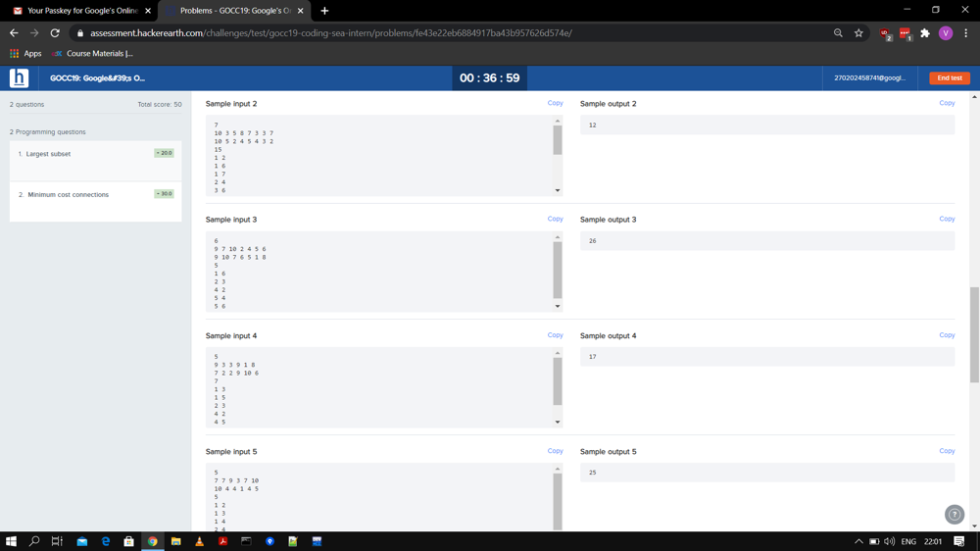
Task: Copy Sample input 4
Action: pos(555,335)
